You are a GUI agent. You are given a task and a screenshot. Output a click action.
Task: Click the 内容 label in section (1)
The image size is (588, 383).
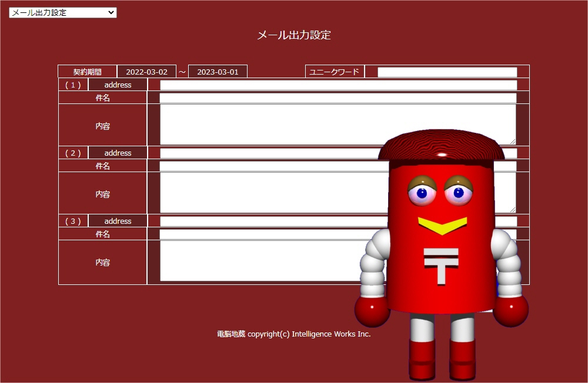[x=102, y=126]
